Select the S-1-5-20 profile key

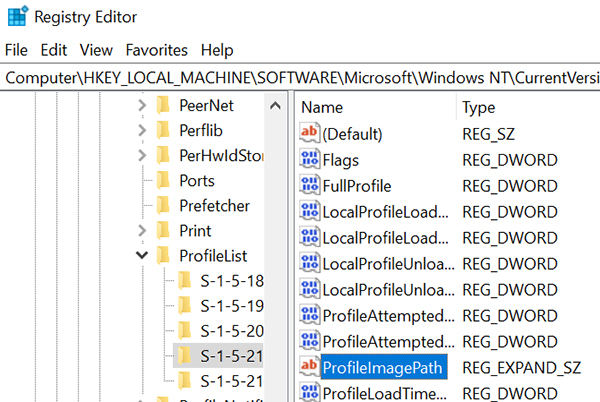point(232,331)
